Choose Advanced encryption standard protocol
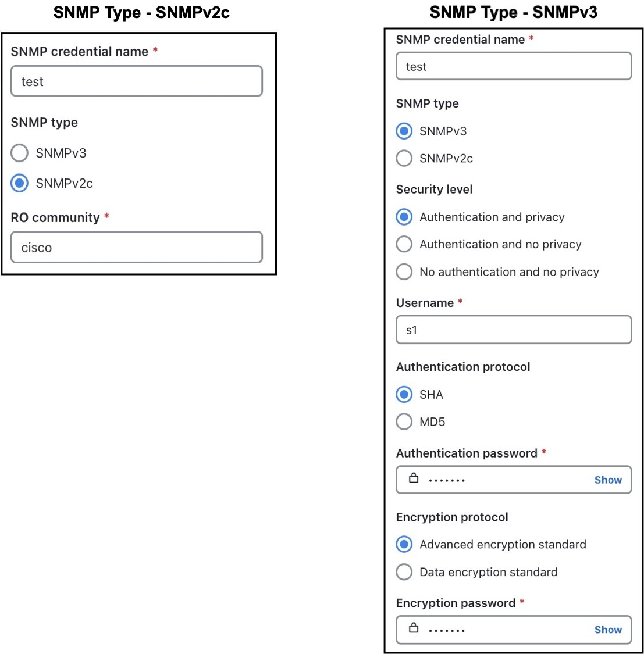 click(404, 544)
